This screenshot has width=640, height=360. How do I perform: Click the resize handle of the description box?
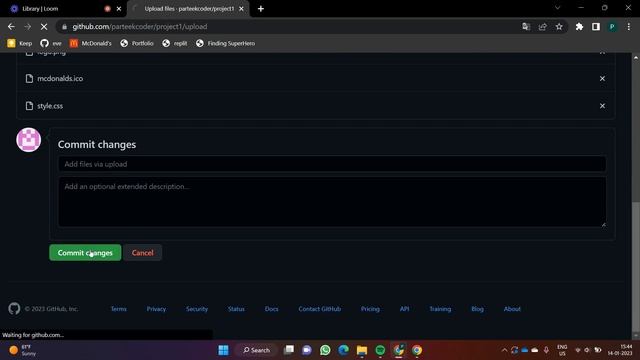(x=603, y=224)
